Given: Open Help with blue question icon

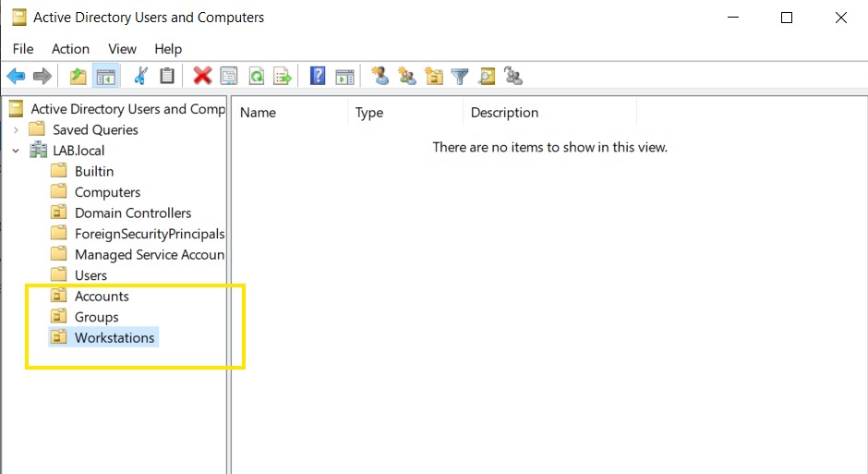Looking at the screenshot, I should point(318,76).
